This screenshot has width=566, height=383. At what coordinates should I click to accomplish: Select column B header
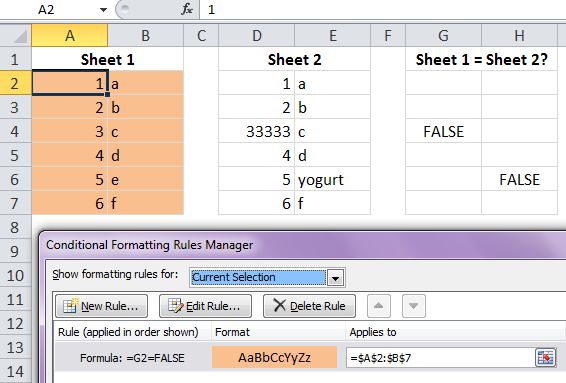[x=145, y=35]
